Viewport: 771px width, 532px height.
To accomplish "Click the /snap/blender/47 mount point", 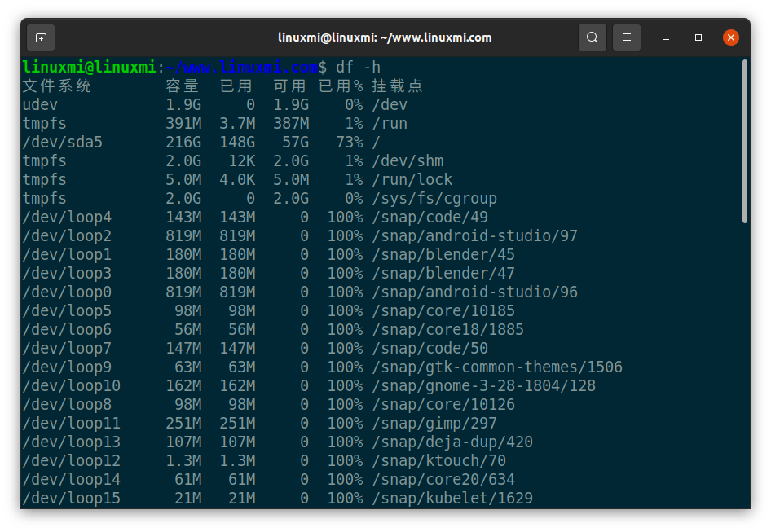I will (443, 274).
